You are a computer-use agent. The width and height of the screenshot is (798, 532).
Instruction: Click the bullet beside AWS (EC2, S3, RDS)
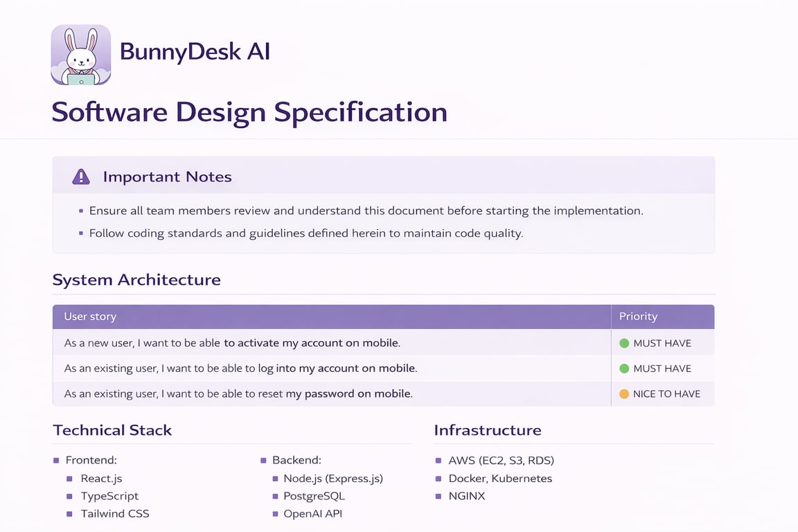click(x=438, y=460)
